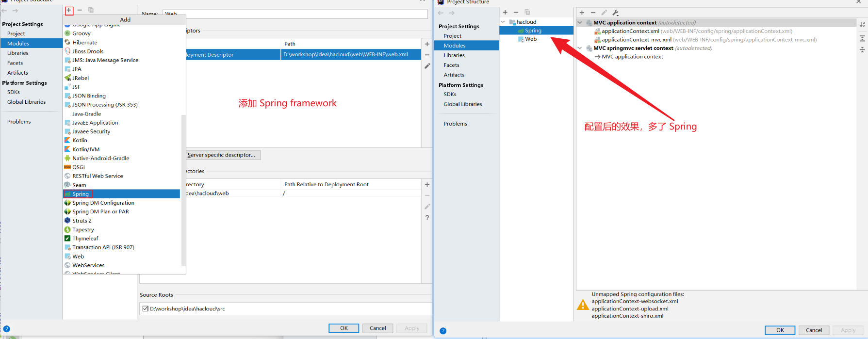Click the Add popup list vertical scrollbar
The height and width of the screenshot is (339, 868).
[x=183, y=189]
